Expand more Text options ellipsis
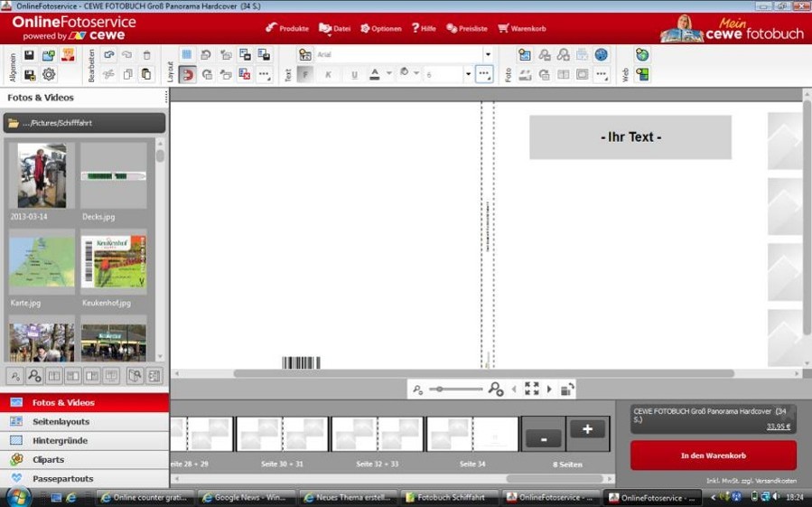The width and height of the screenshot is (812, 507). [484, 74]
